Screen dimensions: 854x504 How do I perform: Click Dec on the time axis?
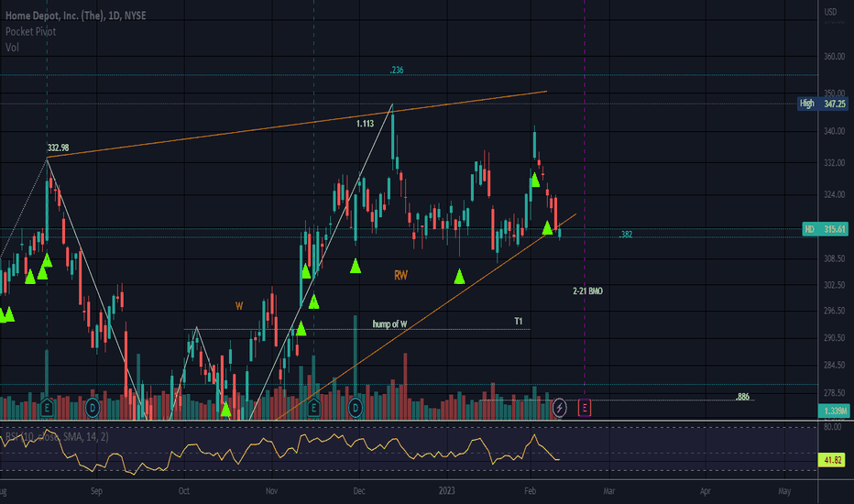359,491
